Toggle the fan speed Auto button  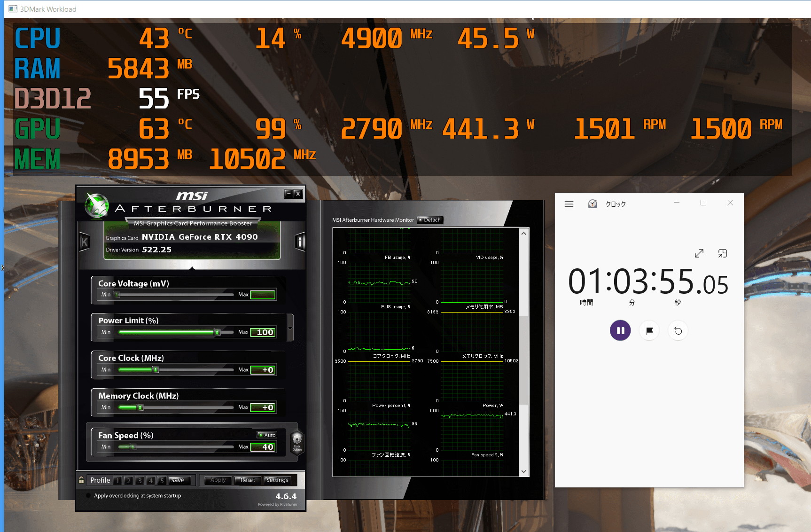267,435
